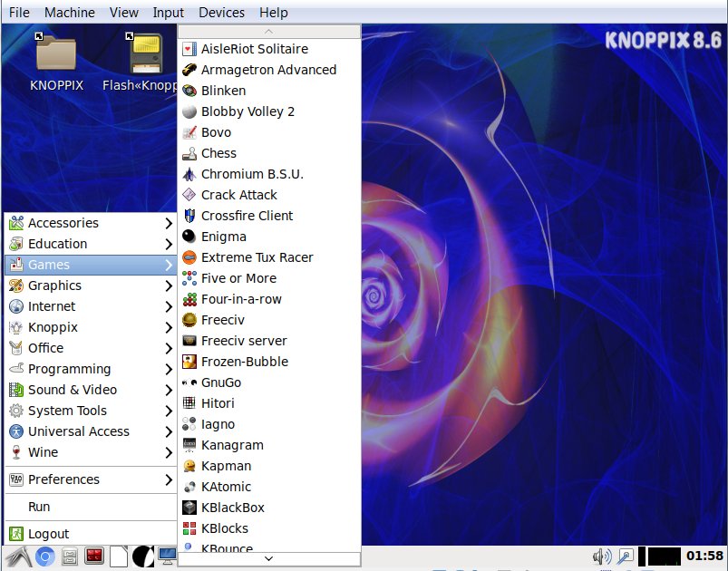This screenshot has height=571, width=728.
Task: Open the VirtualBox Machine menu
Action: tap(70, 13)
